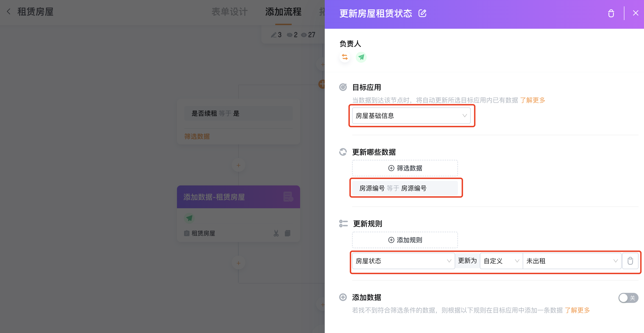The height and width of the screenshot is (333, 644).
Task: Open 了解更多 link under 目标应用
Action: pos(532,100)
